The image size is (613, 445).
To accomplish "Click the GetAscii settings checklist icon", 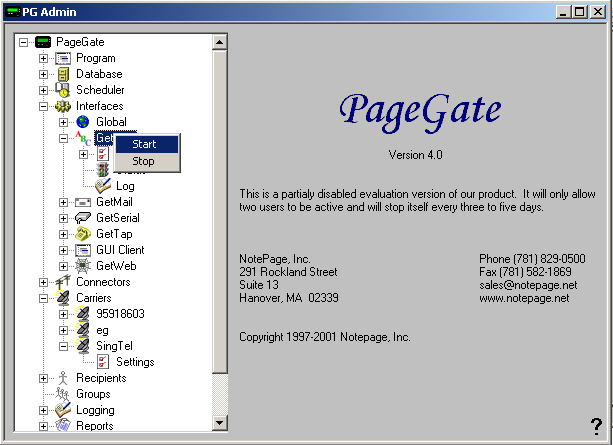I will pos(103,154).
